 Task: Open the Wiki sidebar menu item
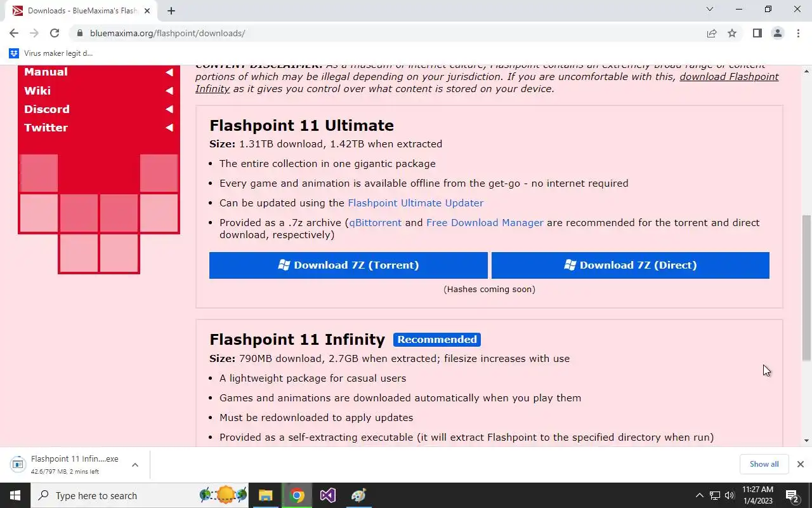tap(37, 90)
